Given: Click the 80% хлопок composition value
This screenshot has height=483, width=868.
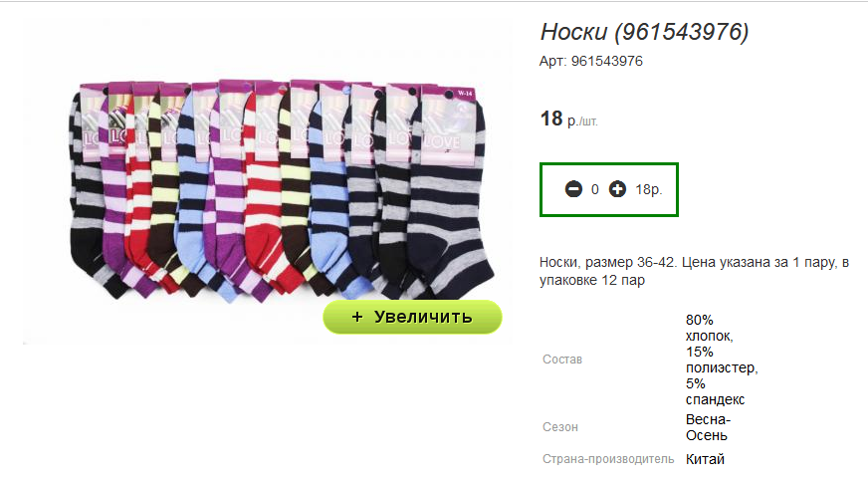Looking at the screenshot, I should point(722,360).
